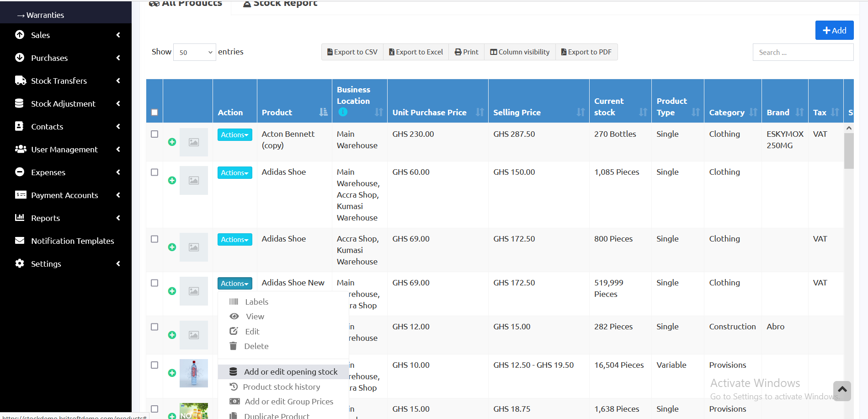This screenshot has width=868, height=419.
Task: Check the 282 Pieces Construction row checkbox
Action: point(154,327)
